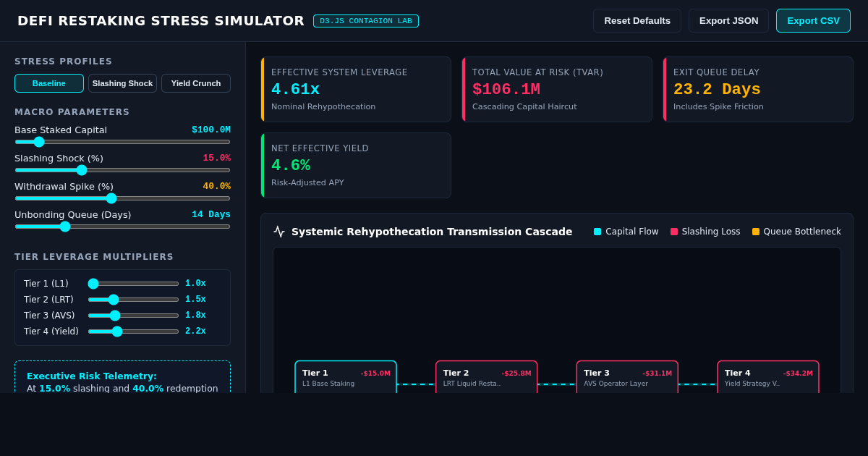Click the Tier 1 (L1) multiplier slider
Viewport: 868px width, 456px height.
click(133, 284)
